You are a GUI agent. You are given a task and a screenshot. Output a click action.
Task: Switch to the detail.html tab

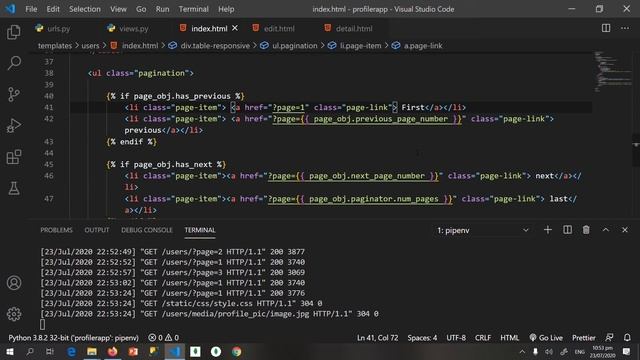point(353,29)
